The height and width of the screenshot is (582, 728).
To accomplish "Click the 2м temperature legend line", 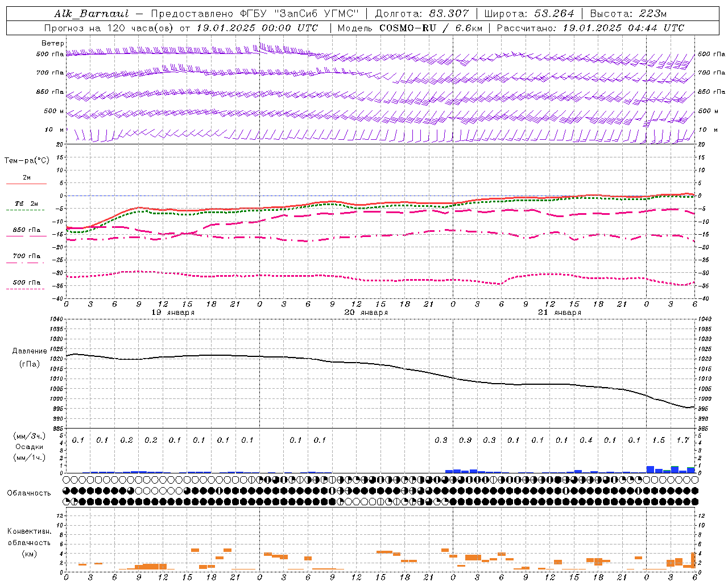I will point(26,184).
